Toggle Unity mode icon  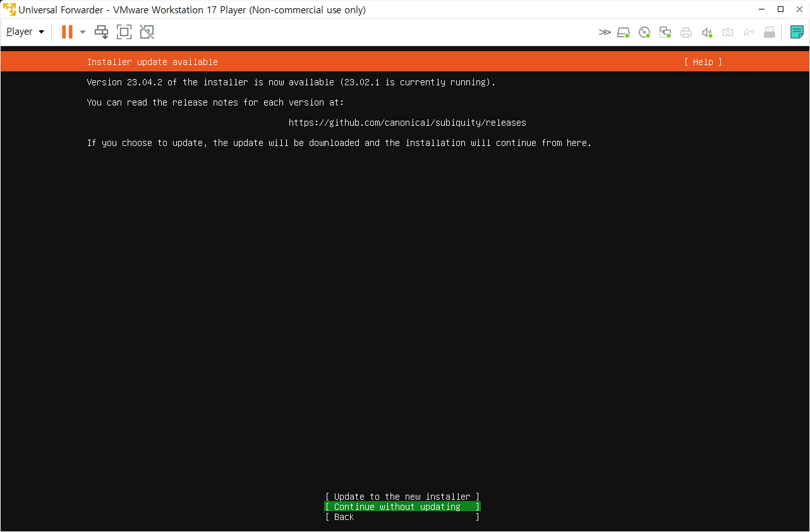147,32
